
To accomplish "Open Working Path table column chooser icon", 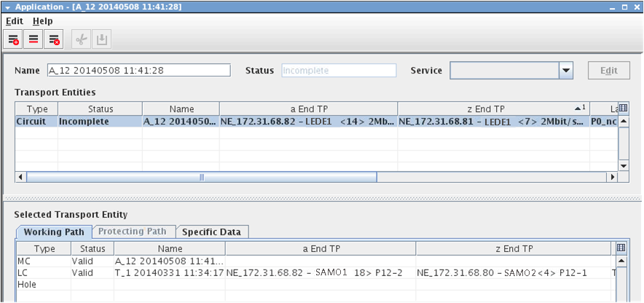I will tap(621, 248).
